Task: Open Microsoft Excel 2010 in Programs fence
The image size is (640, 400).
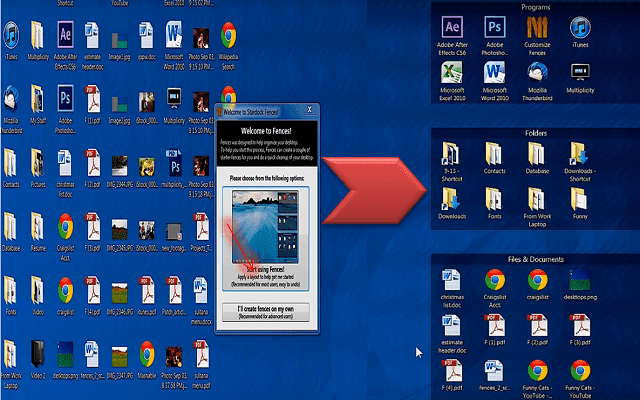Action: (x=451, y=74)
